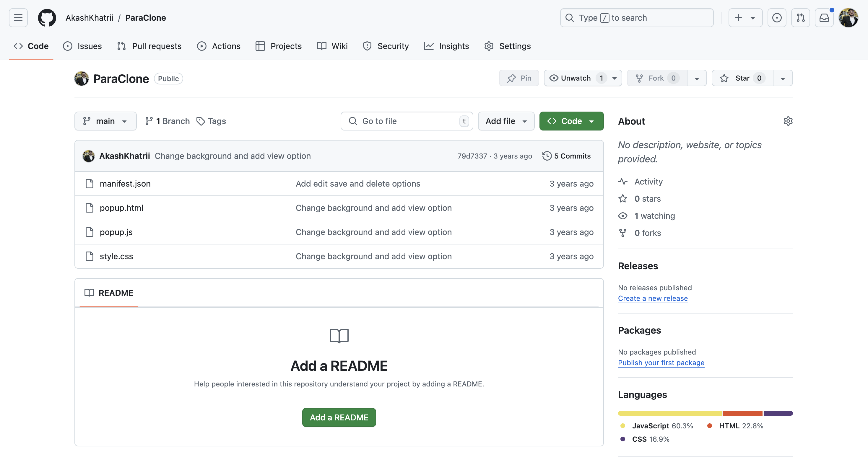The height and width of the screenshot is (470, 868).
Task: Focus the Go to file search field
Action: 407,121
